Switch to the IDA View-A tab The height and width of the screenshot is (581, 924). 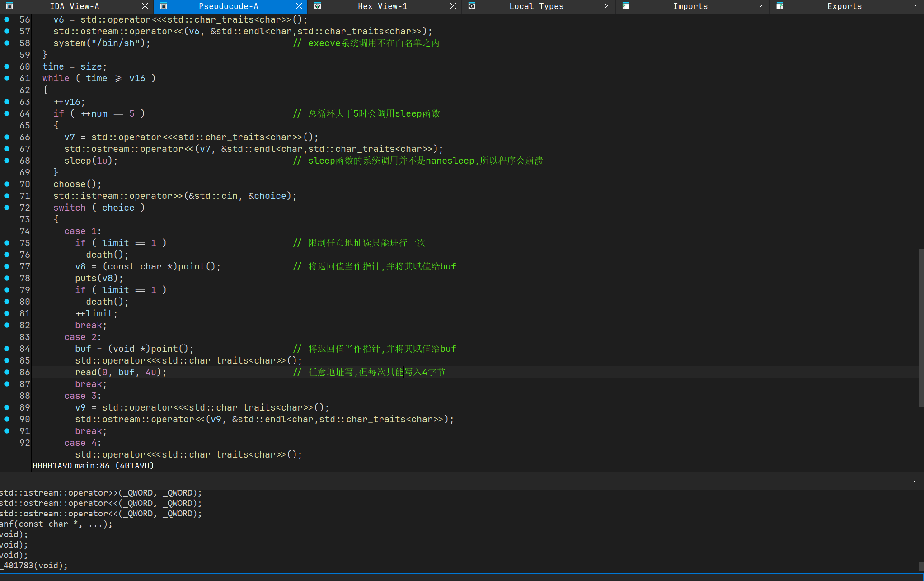click(75, 6)
